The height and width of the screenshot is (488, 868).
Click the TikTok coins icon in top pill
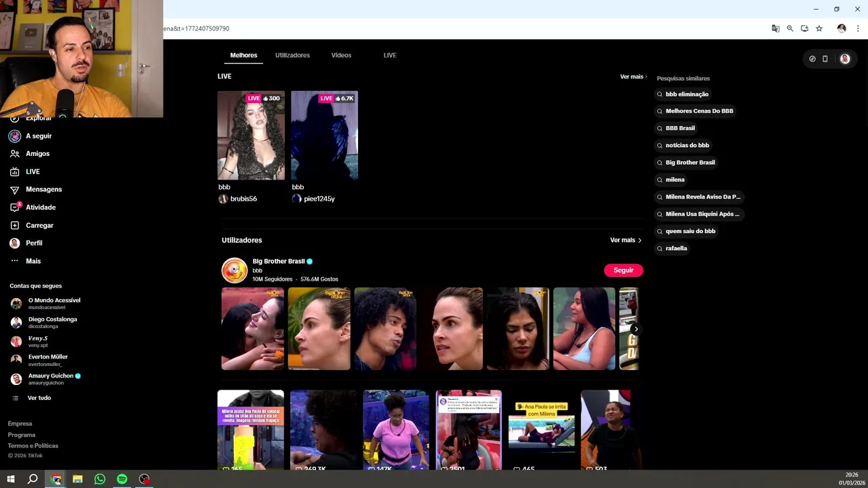click(812, 59)
